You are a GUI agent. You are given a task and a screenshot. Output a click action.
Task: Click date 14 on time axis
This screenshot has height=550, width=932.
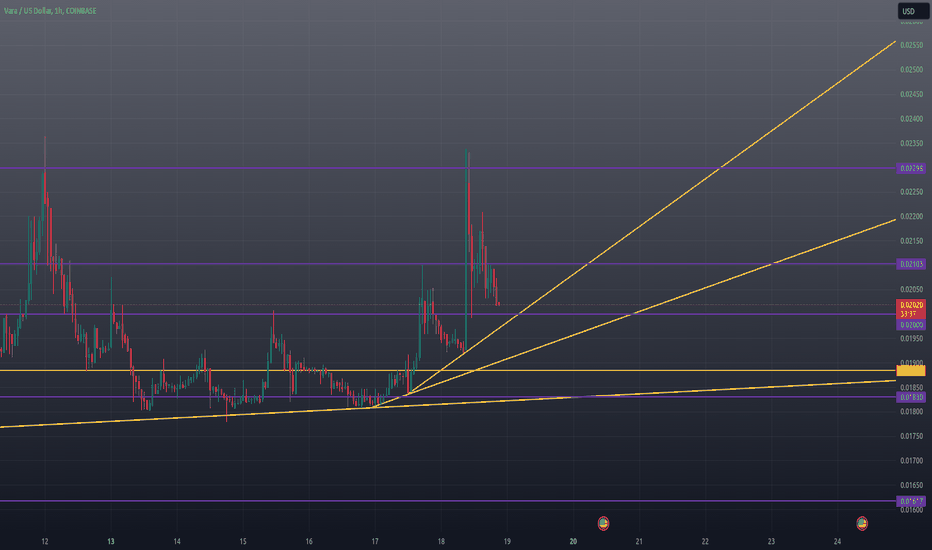coord(177,541)
